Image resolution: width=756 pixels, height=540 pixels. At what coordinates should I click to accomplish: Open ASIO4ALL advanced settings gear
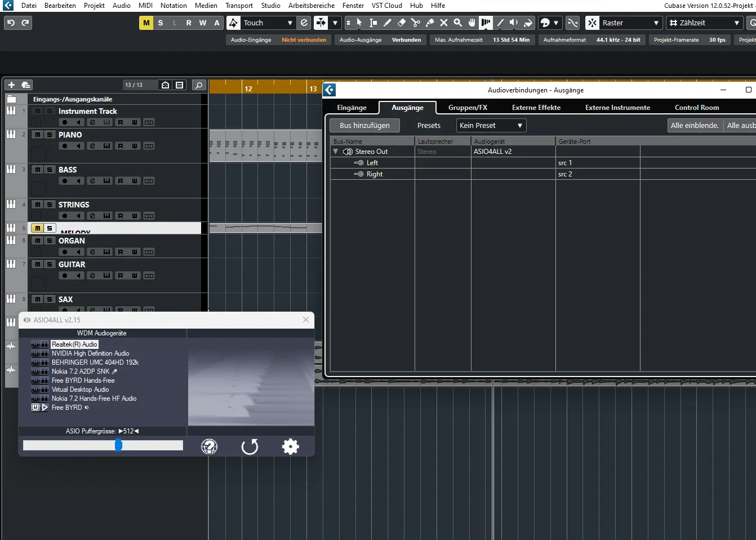(x=291, y=446)
